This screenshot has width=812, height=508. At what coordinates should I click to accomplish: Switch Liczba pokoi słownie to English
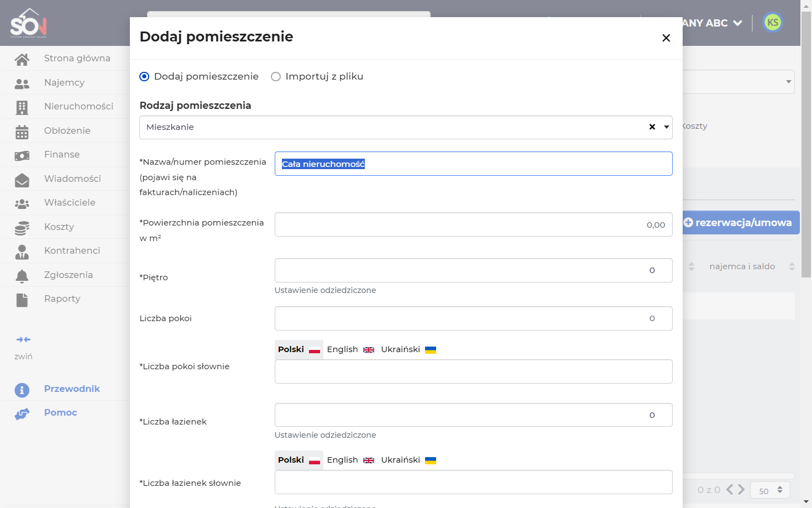350,349
